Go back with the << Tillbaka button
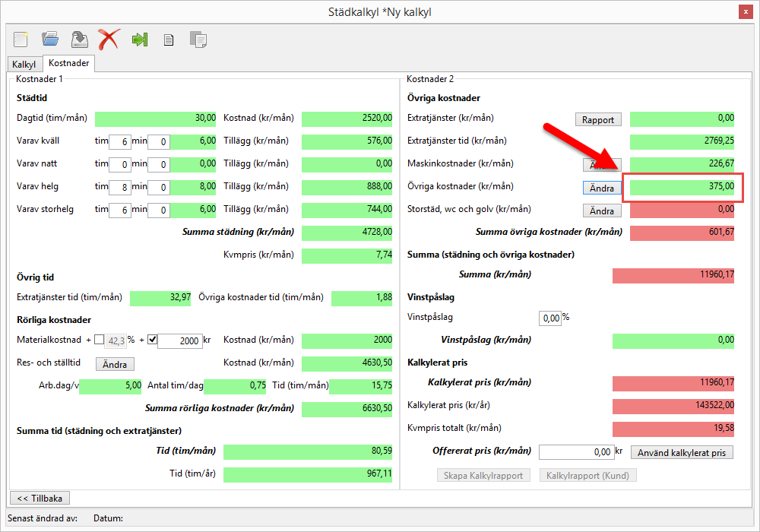The width and height of the screenshot is (760, 532). pyautogui.click(x=40, y=499)
